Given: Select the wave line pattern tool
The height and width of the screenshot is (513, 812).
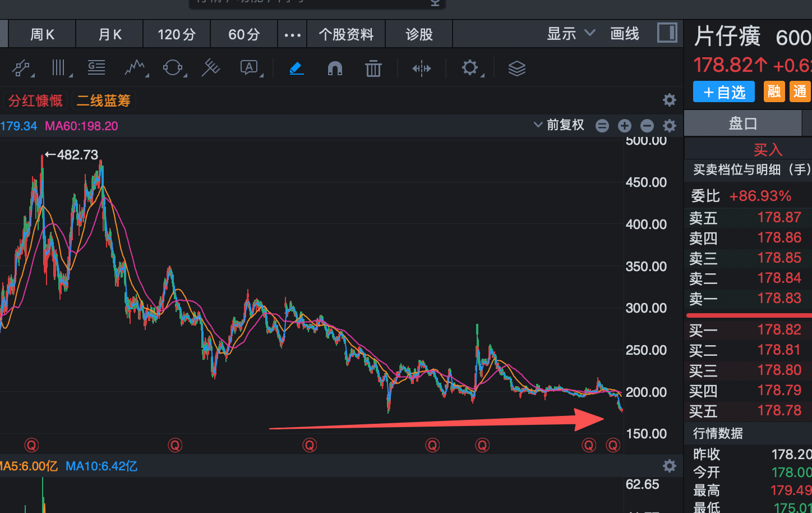Looking at the screenshot, I should click(135, 68).
